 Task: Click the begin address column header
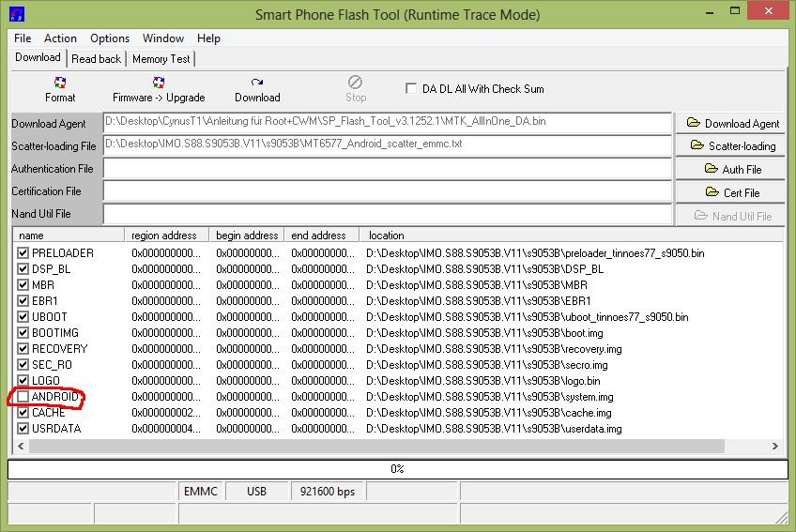[247, 235]
